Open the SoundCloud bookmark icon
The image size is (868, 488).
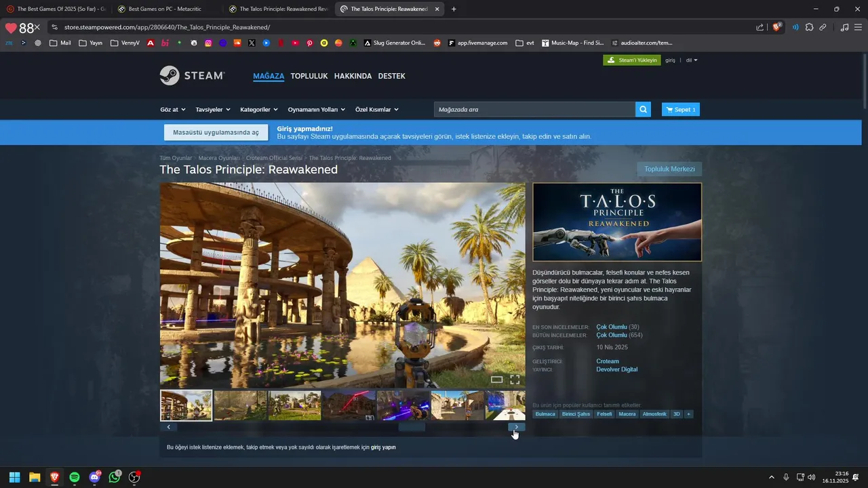click(237, 43)
